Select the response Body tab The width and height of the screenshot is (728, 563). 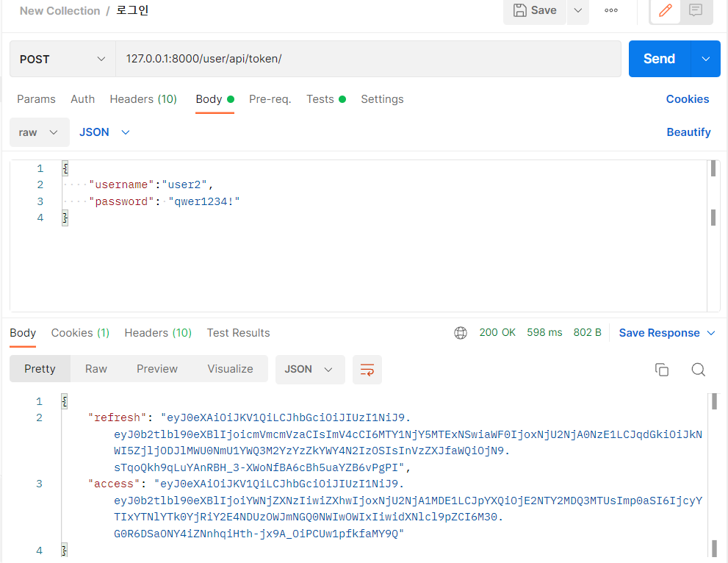pos(23,333)
